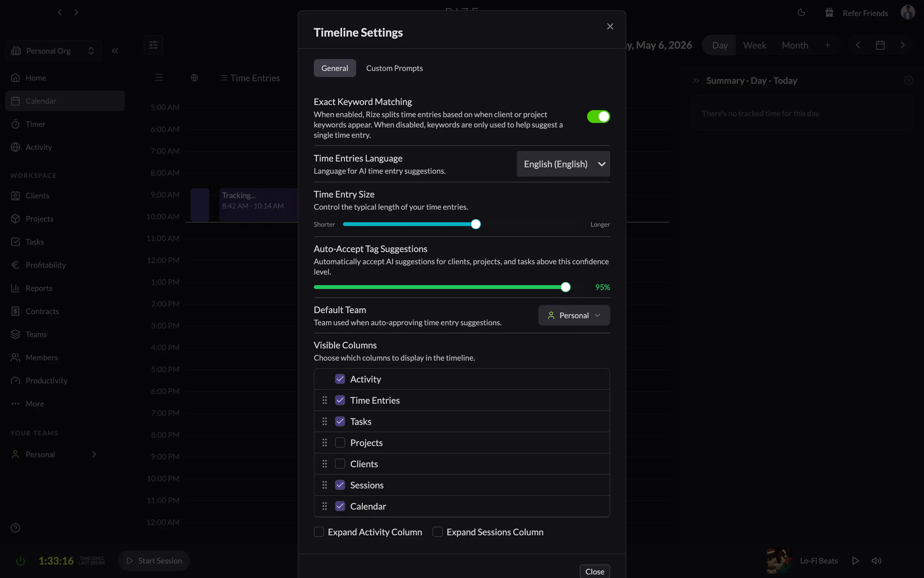
Task: Open help question mark icon
Action: pos(15,528)
